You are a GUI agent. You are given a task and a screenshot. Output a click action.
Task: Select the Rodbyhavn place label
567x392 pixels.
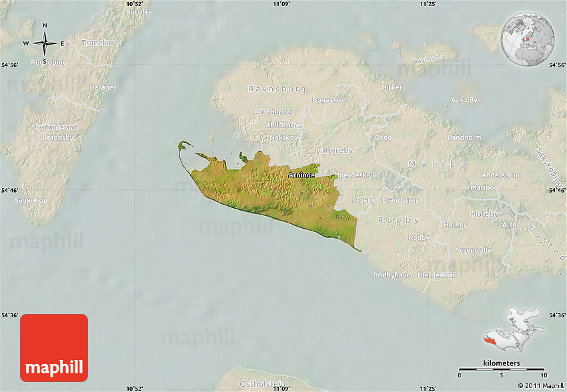[x=392, y=275]
